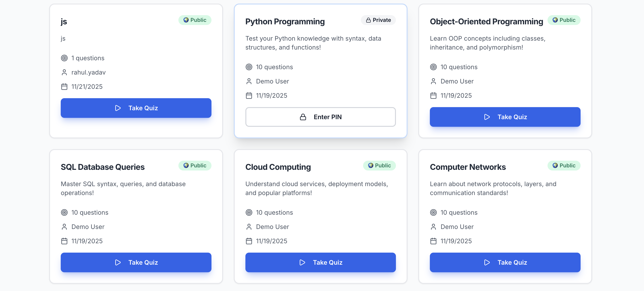Click the Public badge on Cloud Computing card
The width and height of the screenshot is (644, 291).
tap(379, 165)
